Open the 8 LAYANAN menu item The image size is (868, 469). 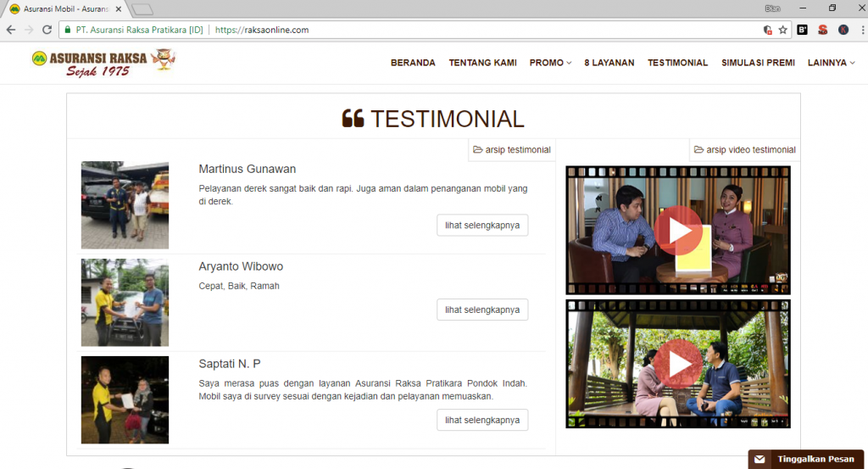609,63
